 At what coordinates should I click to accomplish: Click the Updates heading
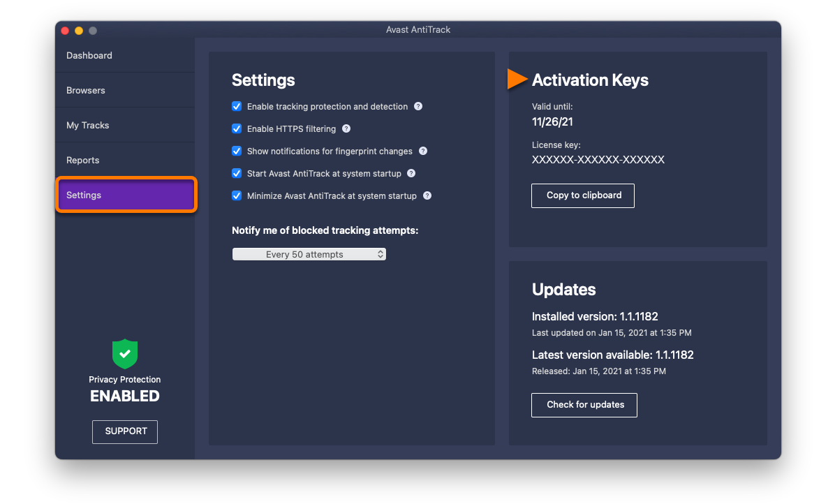click(x=563, y=290)
